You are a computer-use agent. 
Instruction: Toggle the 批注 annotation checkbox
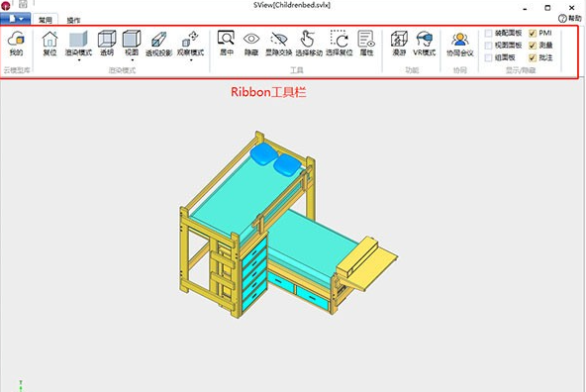tap(533, 57)
